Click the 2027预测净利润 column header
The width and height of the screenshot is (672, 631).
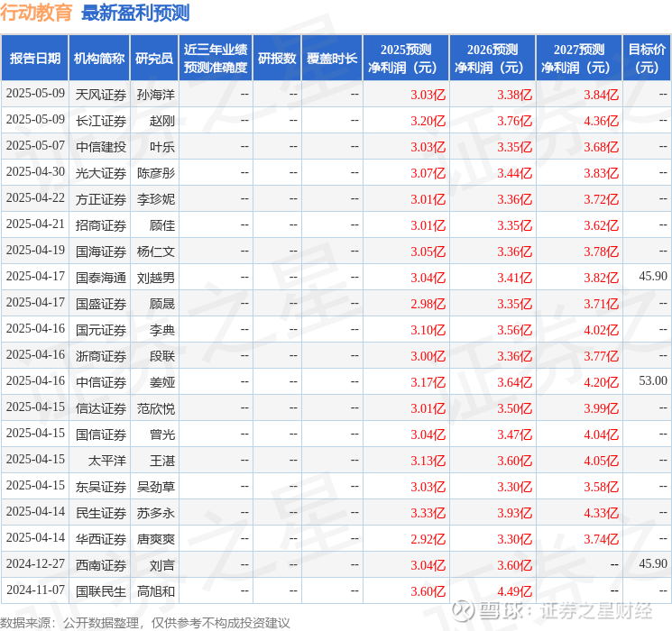coord(579,59)
